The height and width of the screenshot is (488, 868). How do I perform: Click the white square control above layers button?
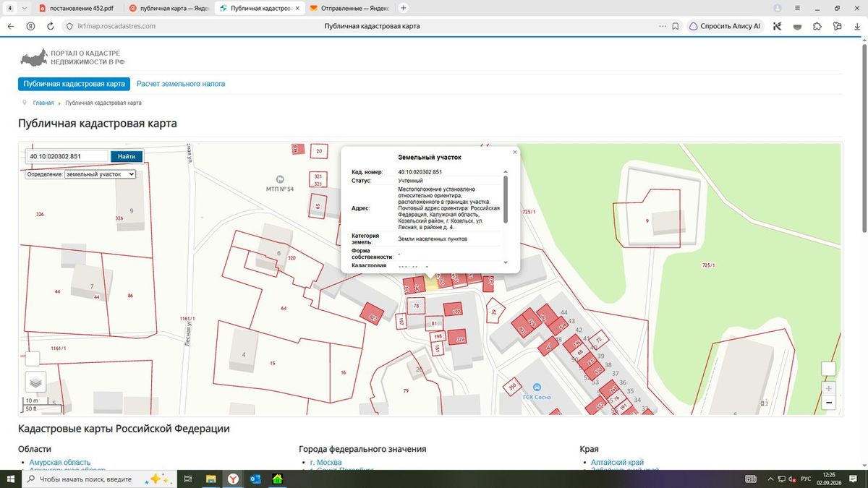click(x=33, y=359)
